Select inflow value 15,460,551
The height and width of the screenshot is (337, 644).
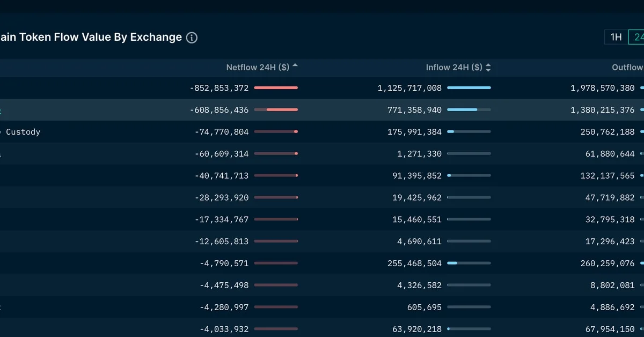click(417, 220)
